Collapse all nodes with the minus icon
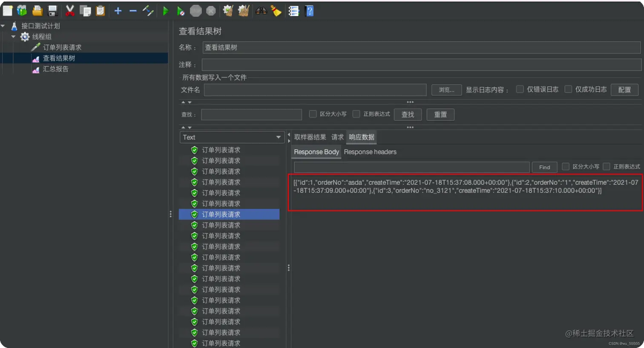The height and width of the screenshot is (348, 644). click(x=133, y=11)
